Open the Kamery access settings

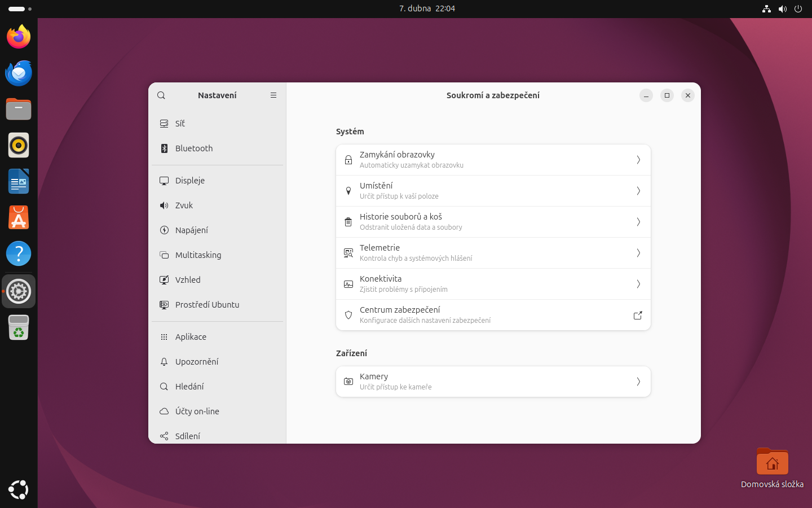tap(493, 382)
